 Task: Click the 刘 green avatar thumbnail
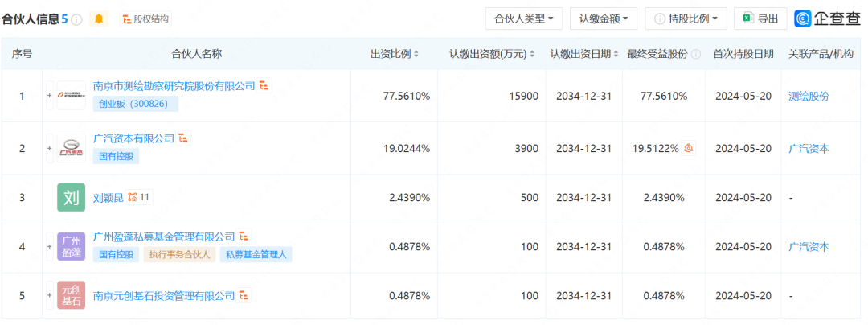(x=72, y=198)
